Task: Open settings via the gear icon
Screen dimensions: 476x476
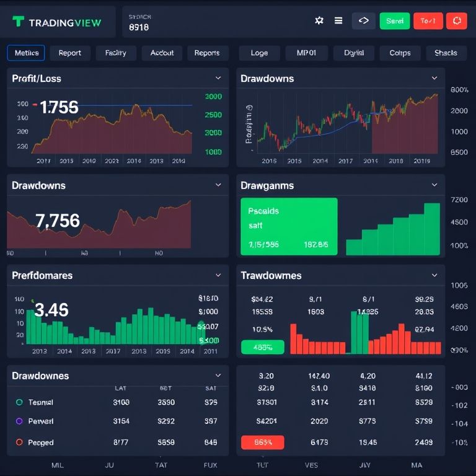Action: click(319, 20)
